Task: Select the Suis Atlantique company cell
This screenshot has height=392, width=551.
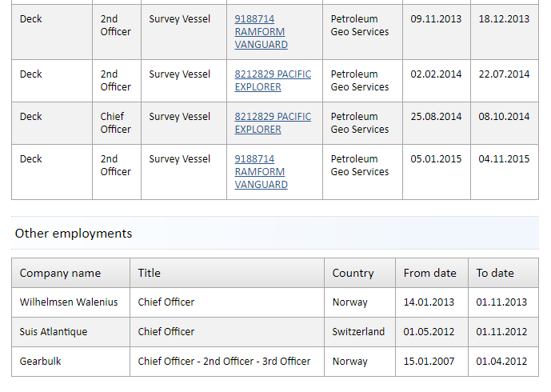Action: (70, 332)
